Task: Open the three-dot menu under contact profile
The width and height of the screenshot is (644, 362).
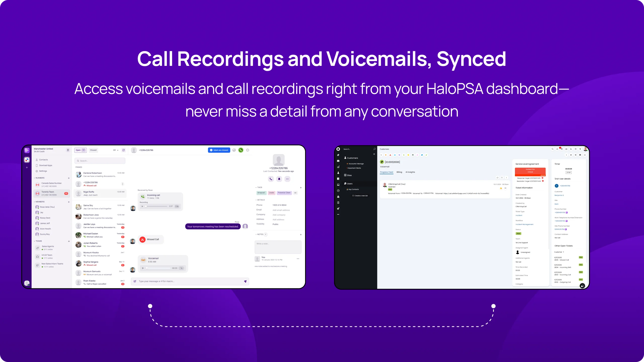Action: click(x=287, y=179)
